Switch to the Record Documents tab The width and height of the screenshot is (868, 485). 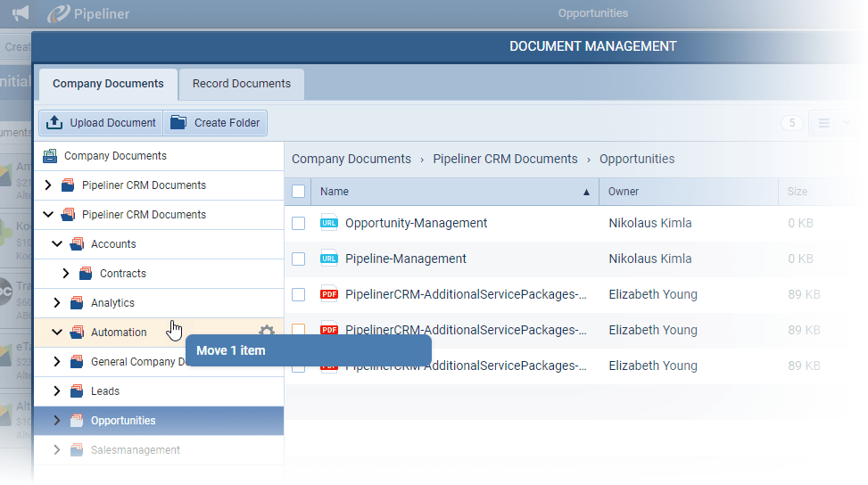(x=242, y=84)
